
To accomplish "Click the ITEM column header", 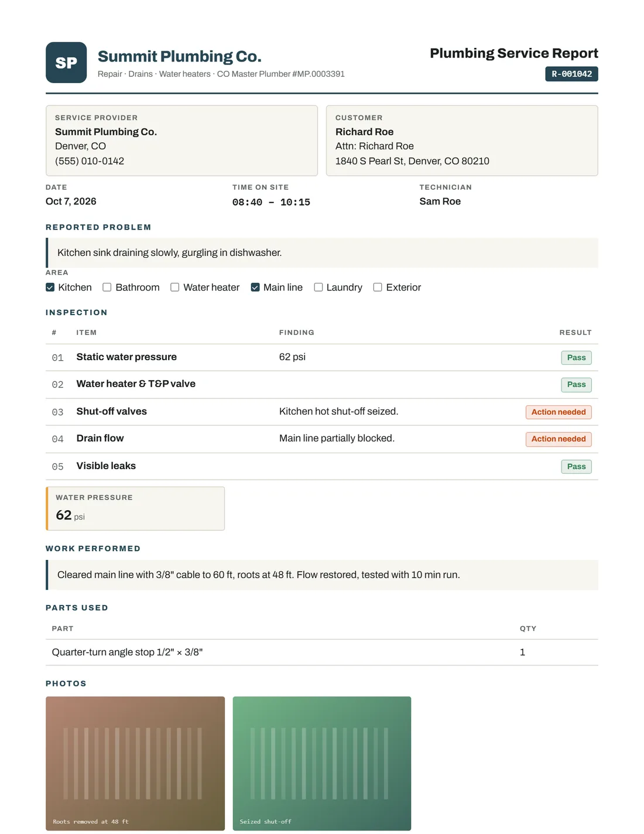I will point(86,333).
